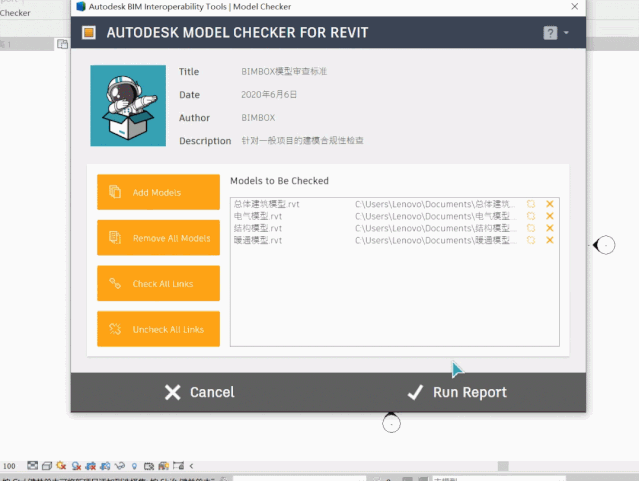639x481 pixels.
Task: Toggle Shadows in Revit view control bar
Action: point(76,466)
